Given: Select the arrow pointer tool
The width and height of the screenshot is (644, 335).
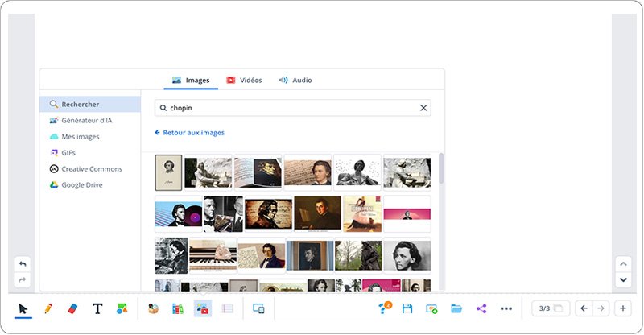Looking at the screenshot, I should click(23, 308).
